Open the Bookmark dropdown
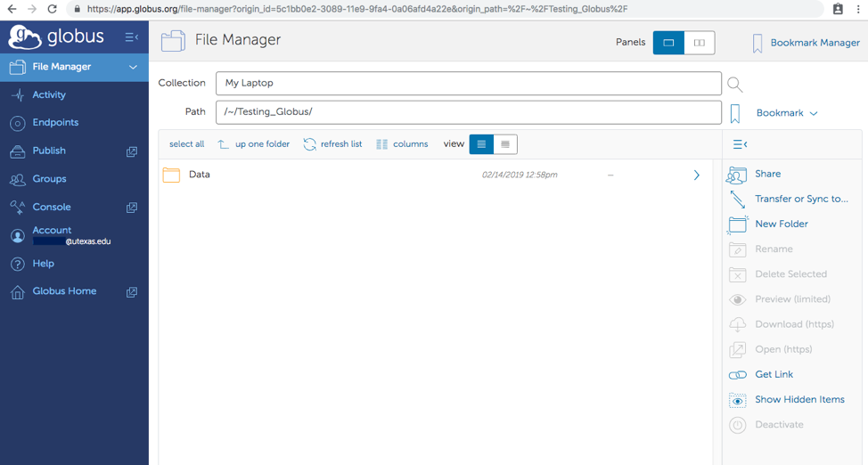The height and width of the screenshot is (465, 868). tap(787, 113)
